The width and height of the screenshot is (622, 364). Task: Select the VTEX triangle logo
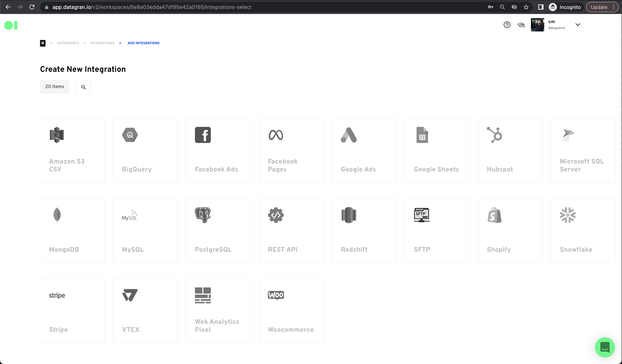point(130,295)
